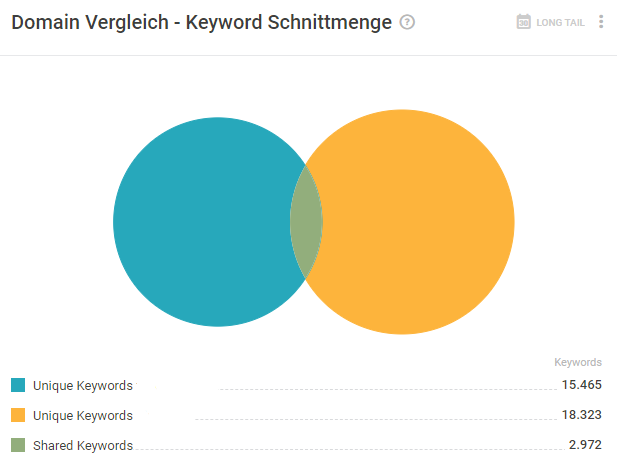This screenshot has width=617, height=472.
Task: Click the orange legend color swatch
Action: pos(18,415)
